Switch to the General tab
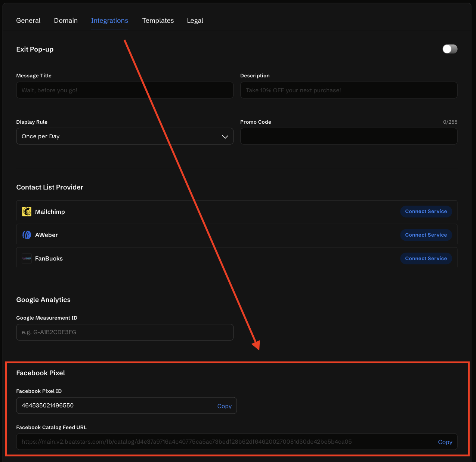476x462 pixels. pos(28,21)
